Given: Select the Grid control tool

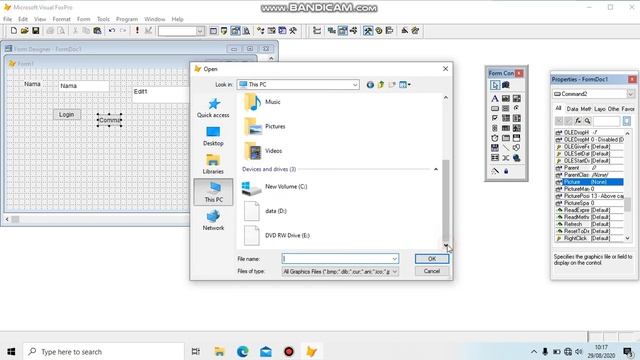Looking at the screenshot, I should (506, 128).
